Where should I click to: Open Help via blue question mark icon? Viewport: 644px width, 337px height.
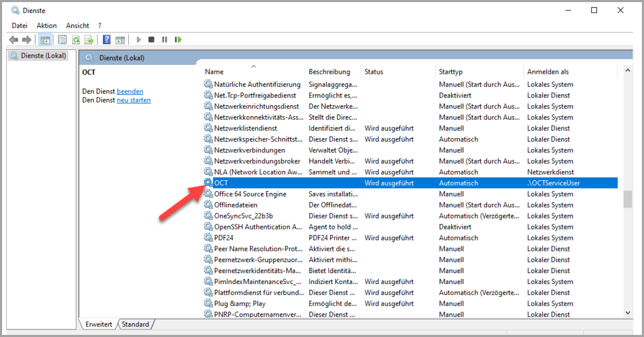click(107, 40)
